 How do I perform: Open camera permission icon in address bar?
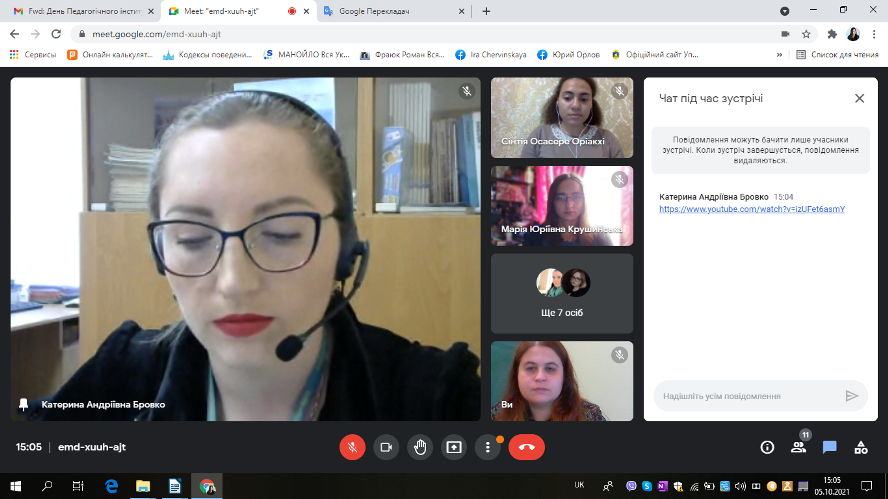tap(785, 34)
